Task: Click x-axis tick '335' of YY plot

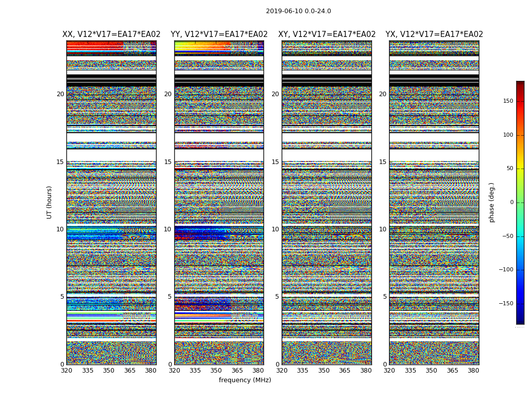Action: coord(195,371)
